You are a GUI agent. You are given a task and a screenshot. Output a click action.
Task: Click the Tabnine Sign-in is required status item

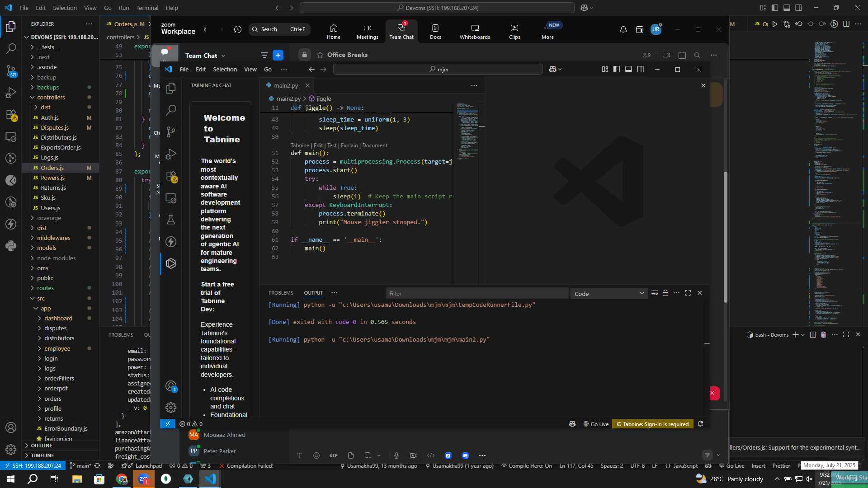tap(652, 424)
